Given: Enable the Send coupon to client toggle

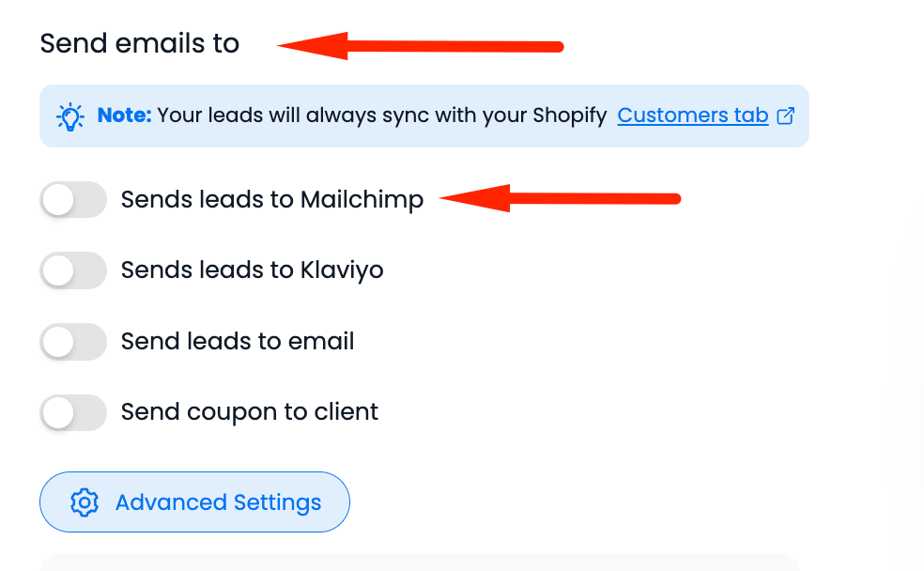Looking at the screenshot, I should [x=73, y=412].
